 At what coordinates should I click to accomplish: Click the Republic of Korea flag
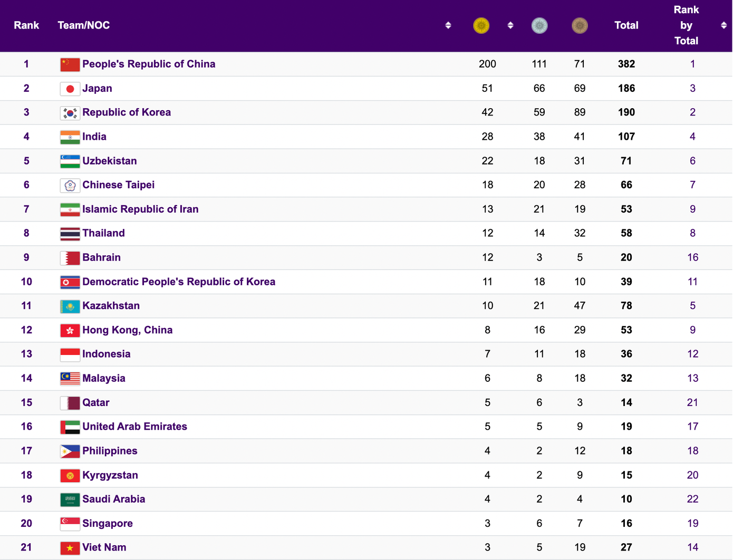(70, 113)
